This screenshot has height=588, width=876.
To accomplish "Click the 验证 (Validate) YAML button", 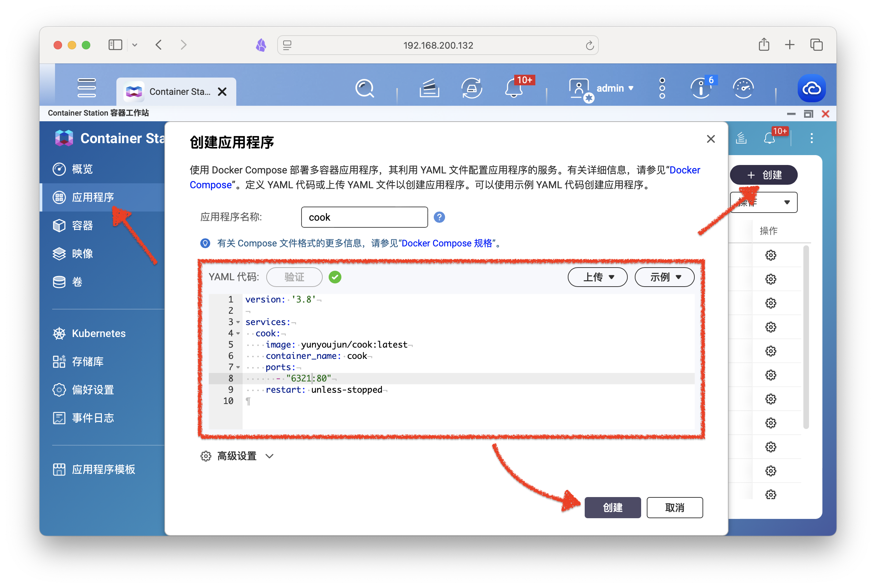I will pyautogui.click(x=293, y=277).
